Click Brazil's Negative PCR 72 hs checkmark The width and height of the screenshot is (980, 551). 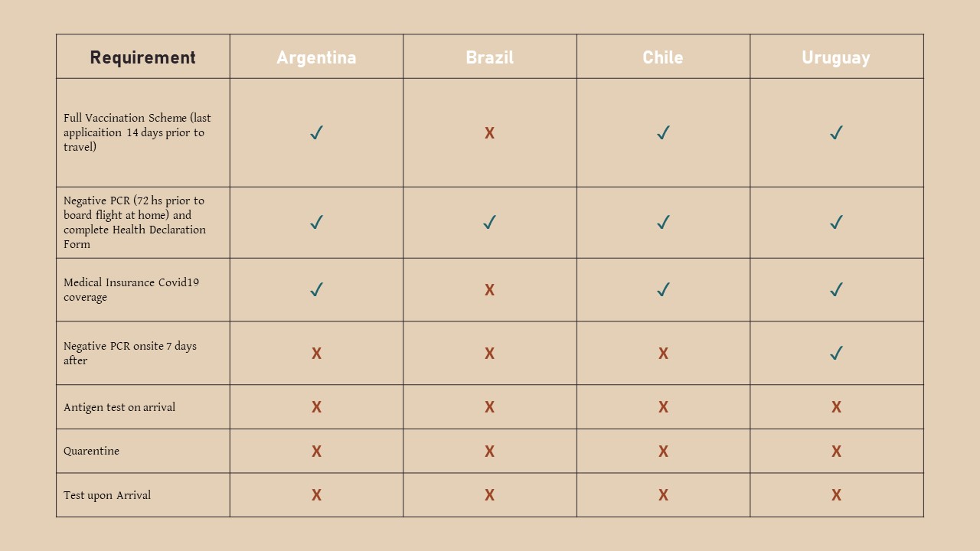pos(489,222)
